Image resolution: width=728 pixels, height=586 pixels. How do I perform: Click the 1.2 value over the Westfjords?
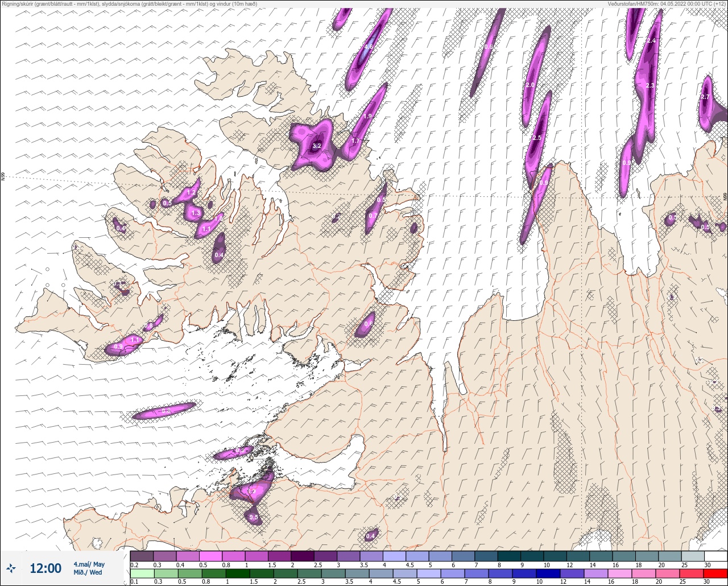pos(191,193)
